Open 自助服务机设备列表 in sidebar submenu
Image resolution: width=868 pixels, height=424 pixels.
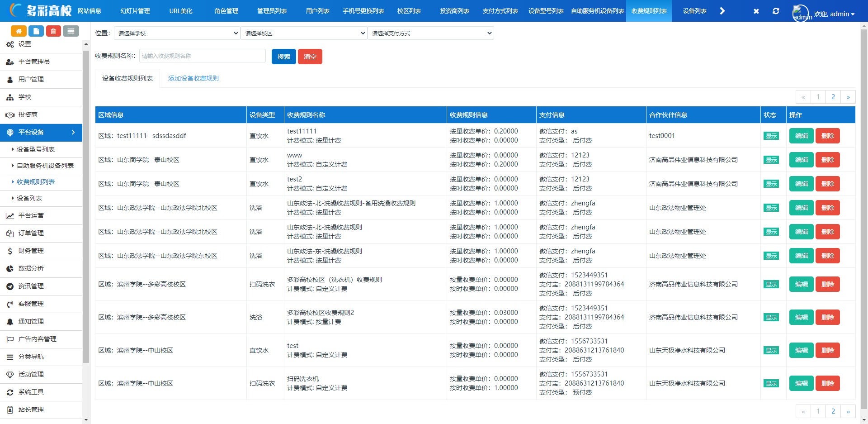click(45, 166)
